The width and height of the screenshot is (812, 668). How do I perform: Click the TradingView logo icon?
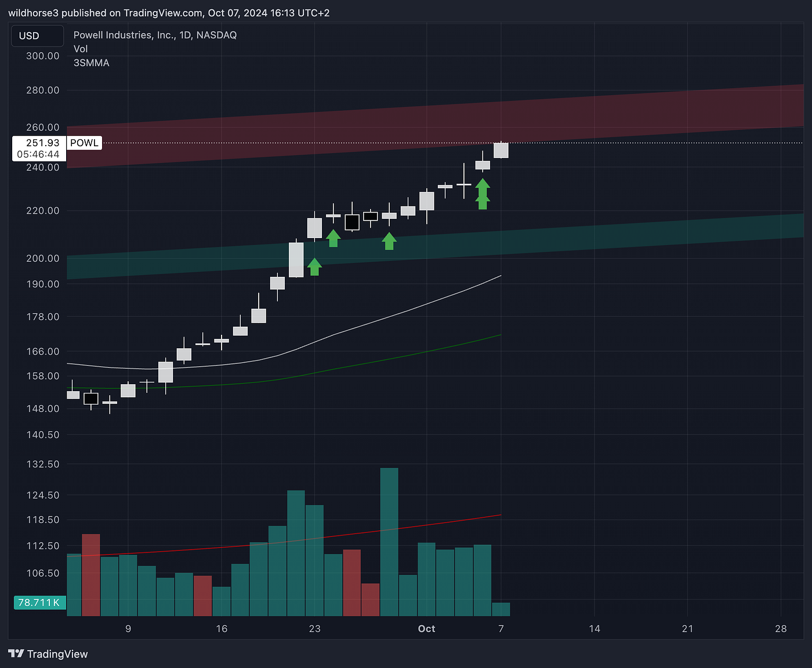pos(16,653)
